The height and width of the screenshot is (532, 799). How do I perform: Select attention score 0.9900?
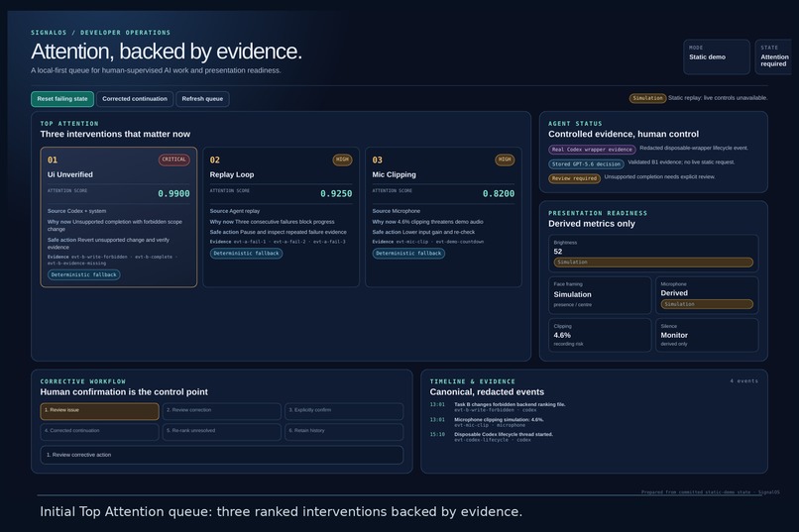(173, 194)
